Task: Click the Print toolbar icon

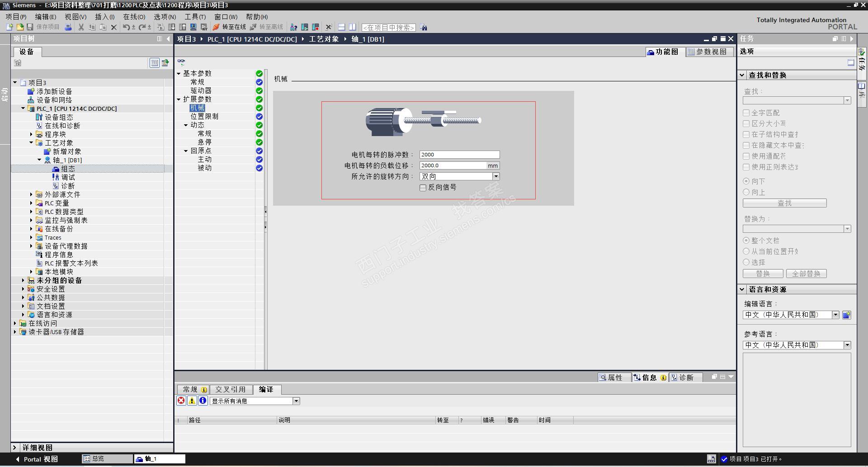Action: [68, 27]
